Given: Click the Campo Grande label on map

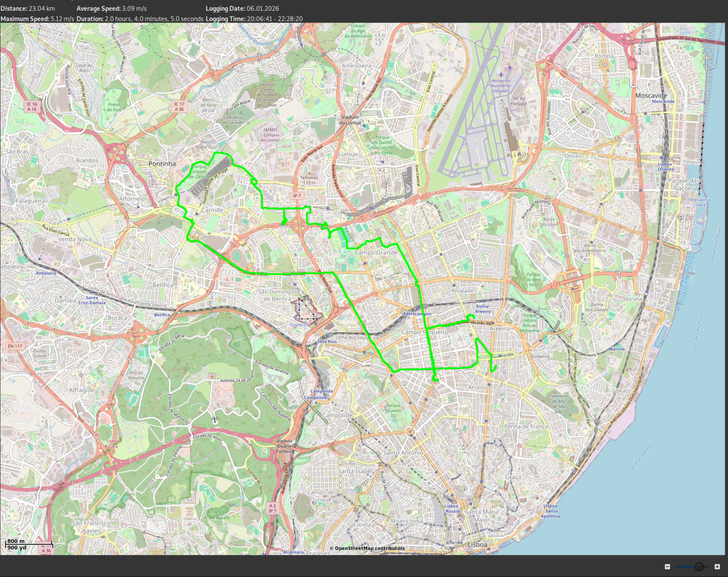Looking at the screenshot, I should pyautogui.click(x=376, y=252).
